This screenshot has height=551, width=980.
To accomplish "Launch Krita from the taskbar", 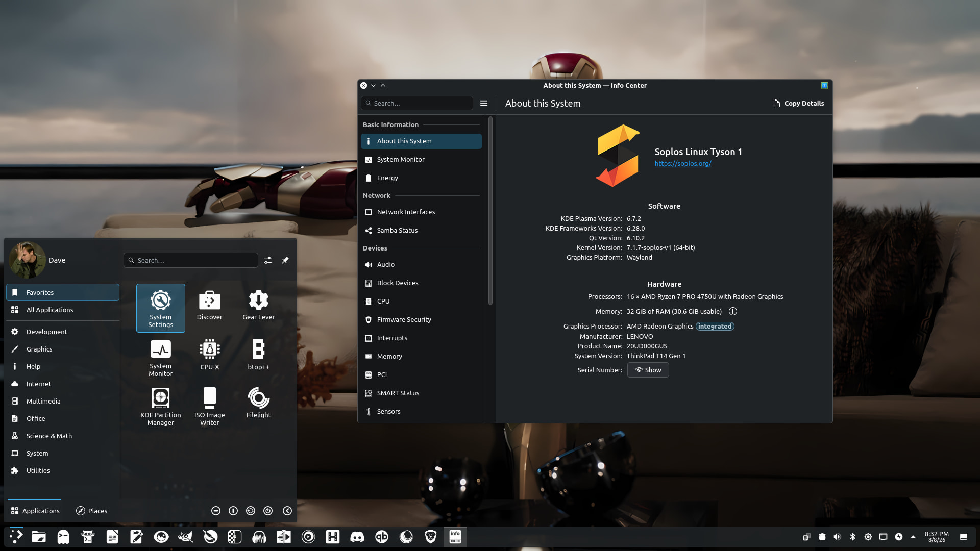I will point(210,537).
